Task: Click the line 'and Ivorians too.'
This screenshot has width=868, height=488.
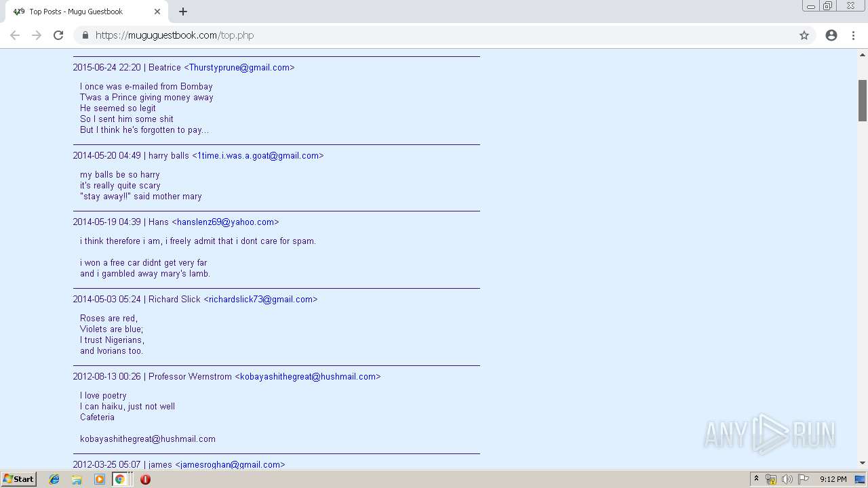Action: [x=111, y=351]
